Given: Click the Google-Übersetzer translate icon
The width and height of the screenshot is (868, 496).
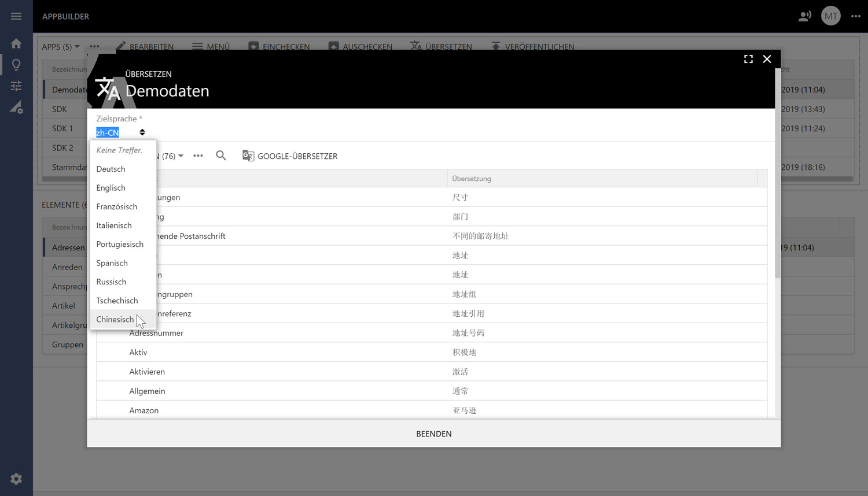Looking at the screenshot, I should coord(248,156).
